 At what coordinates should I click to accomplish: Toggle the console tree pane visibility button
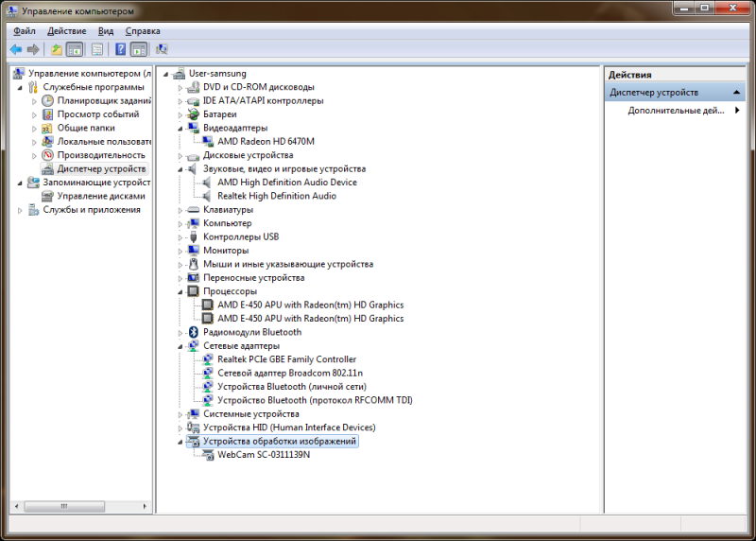tap(75, 49)
